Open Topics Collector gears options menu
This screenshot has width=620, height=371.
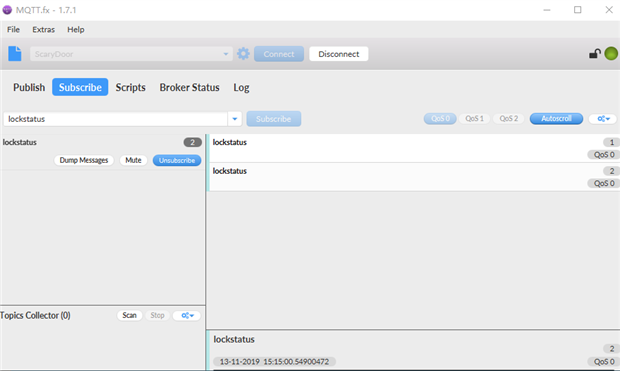[187, 315]
